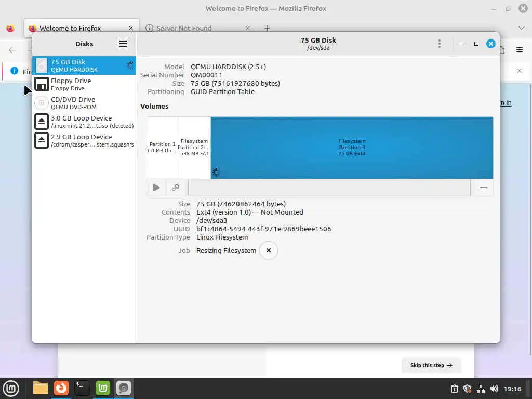Select Partition 2 538 MB FAT volume block
The width and height of the screenshot is (532, 399).
tap(194, 148)
